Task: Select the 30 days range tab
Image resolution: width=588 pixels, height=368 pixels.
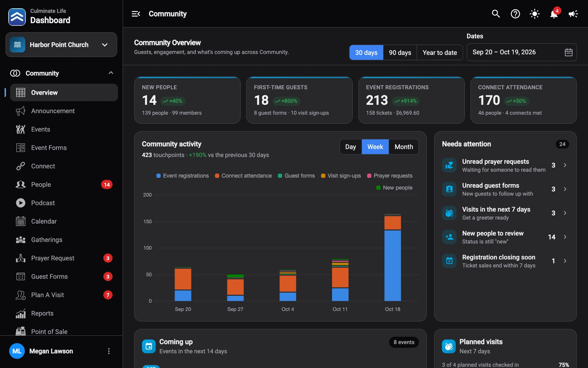Action: [366, 52]
